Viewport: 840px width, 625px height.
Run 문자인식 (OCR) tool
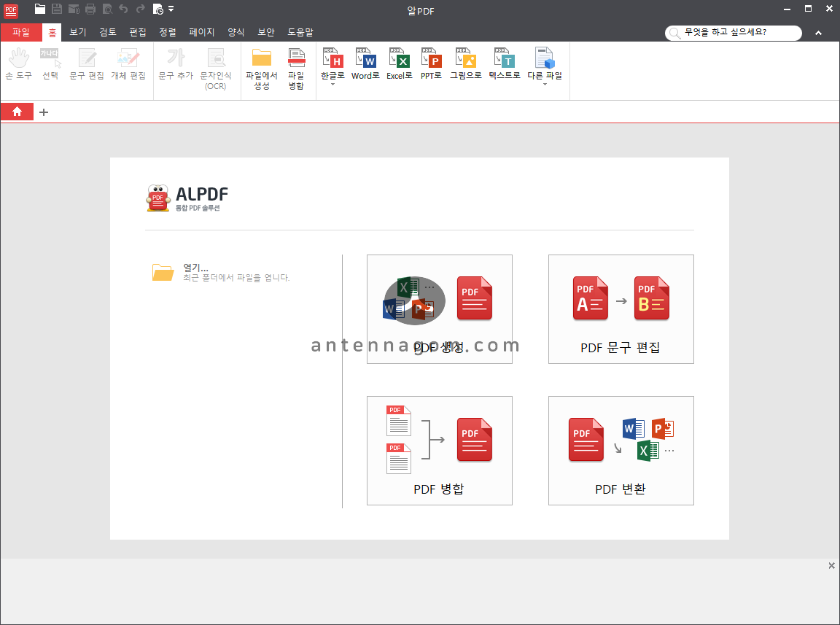pos(216,69)
